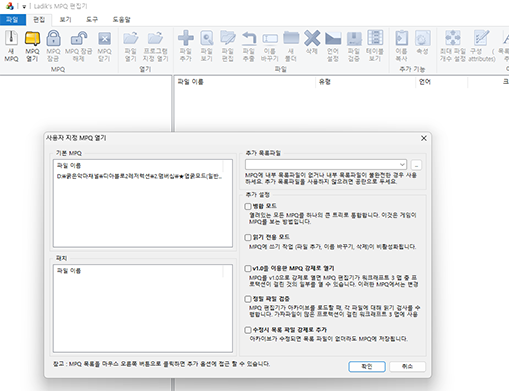Click the Rename (이름 바꾸기) icon
Image resolution: width=509 pixels, height=391 pixels.
tap(270, 39)
